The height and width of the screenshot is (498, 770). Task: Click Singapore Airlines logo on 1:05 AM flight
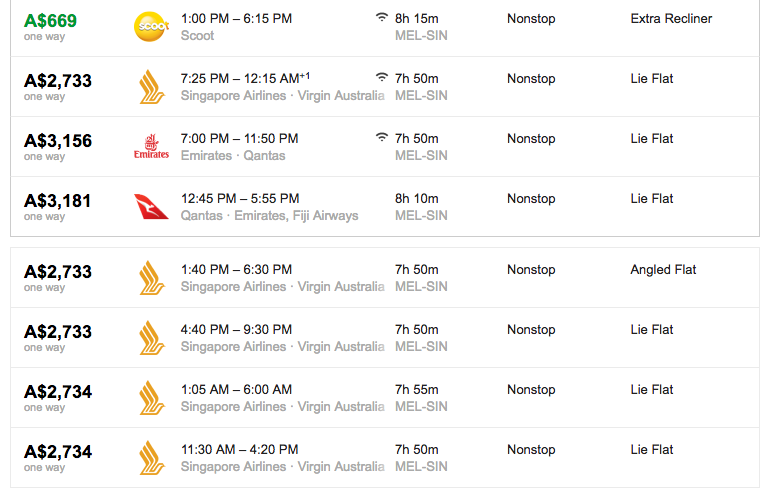152,397
